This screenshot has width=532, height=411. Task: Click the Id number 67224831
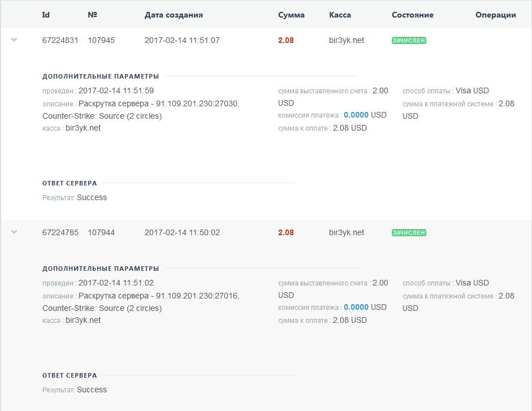coord(60,40)
